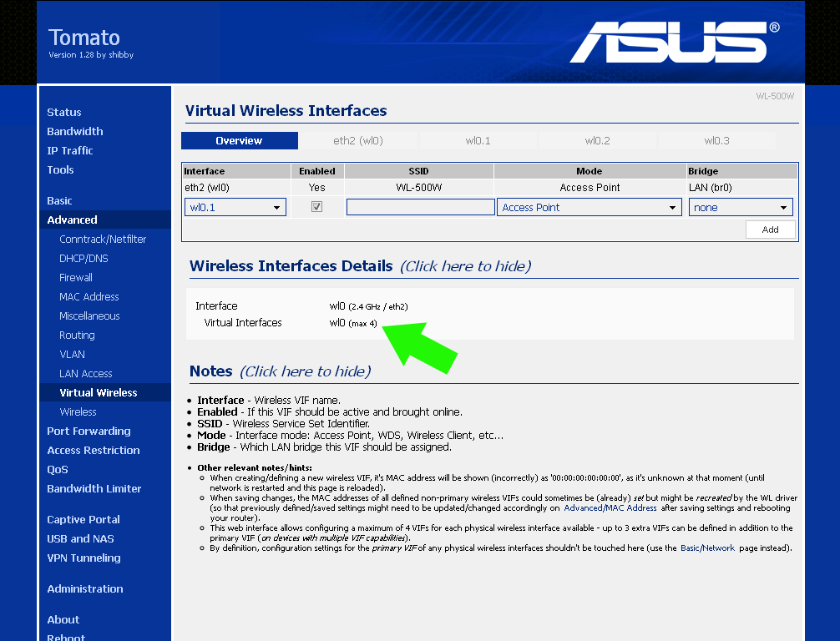Toggle the Enabled checkbox for wl0.1
Image resolution: width=840 pixels, height=641 pixels.
316,207
